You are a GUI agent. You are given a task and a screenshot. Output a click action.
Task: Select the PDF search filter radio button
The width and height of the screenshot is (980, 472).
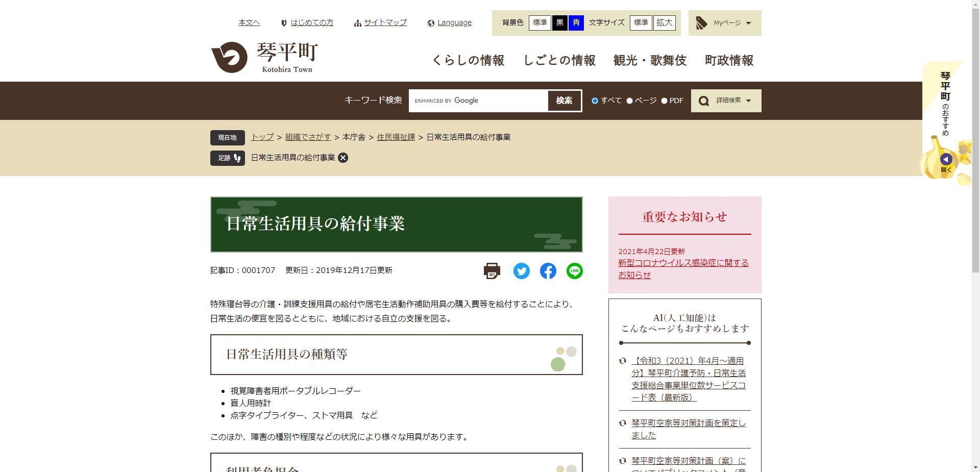coord(664,101)
